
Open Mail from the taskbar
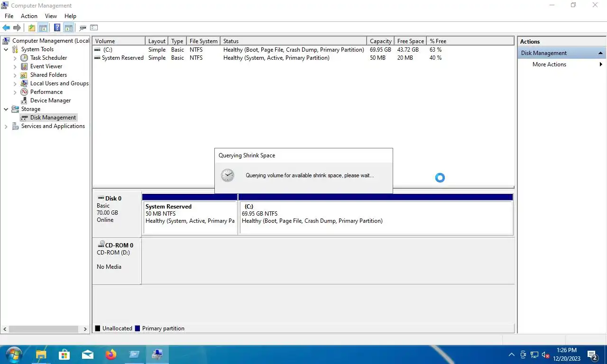click(x=88, y=355)
